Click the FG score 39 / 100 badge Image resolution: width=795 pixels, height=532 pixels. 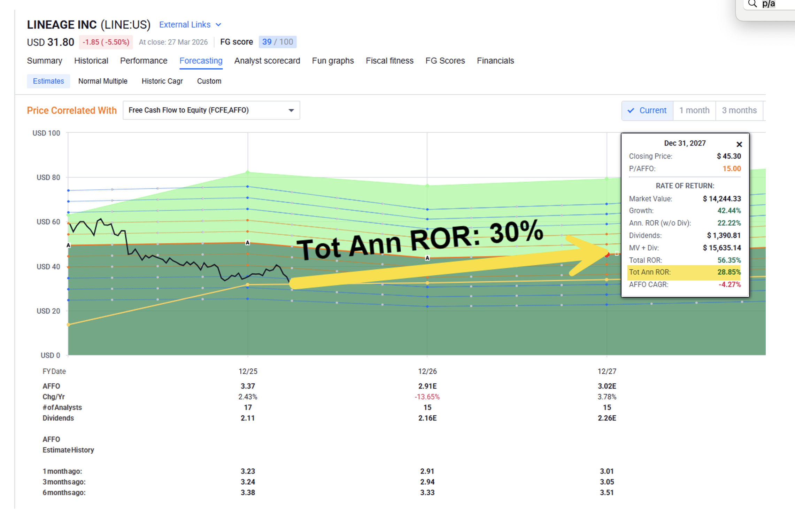click(277, 42)
